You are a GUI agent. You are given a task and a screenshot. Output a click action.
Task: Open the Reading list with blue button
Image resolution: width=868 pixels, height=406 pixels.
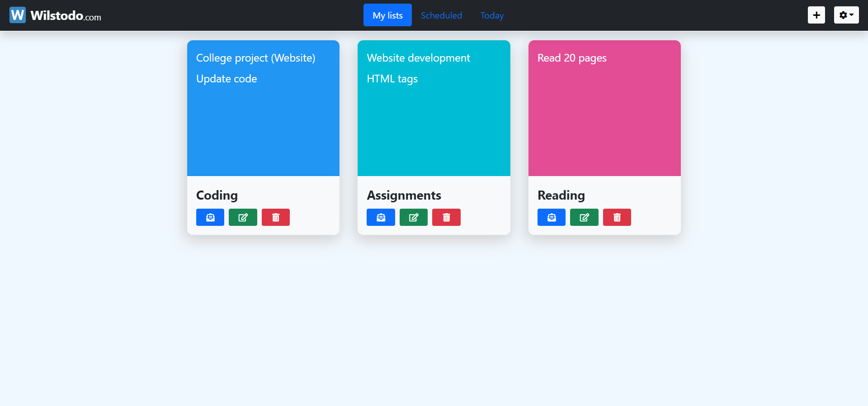pos(552,217)
